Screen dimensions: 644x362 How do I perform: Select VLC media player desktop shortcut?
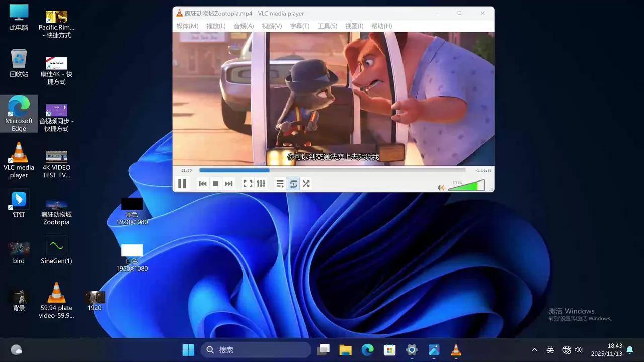coord(19,160)
